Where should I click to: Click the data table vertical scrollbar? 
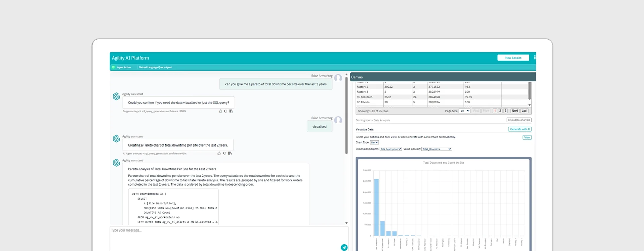click(529, 91)
